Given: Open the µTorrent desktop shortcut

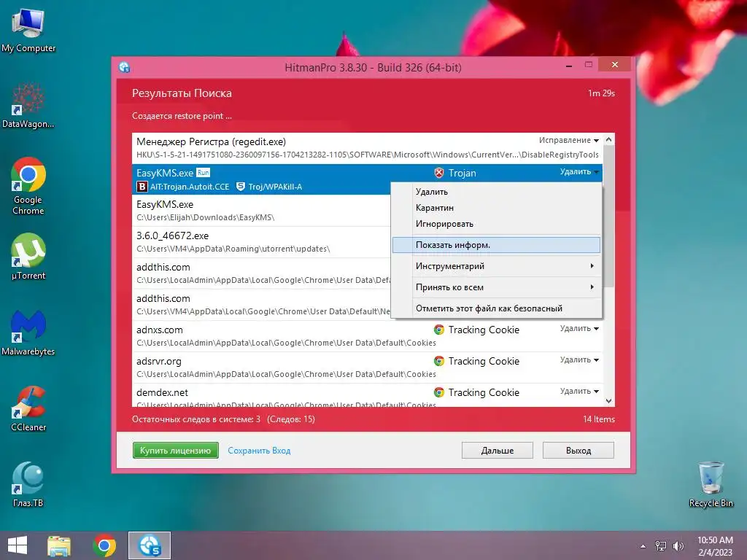Looking at the screenshot, I should tap(28, 257).
